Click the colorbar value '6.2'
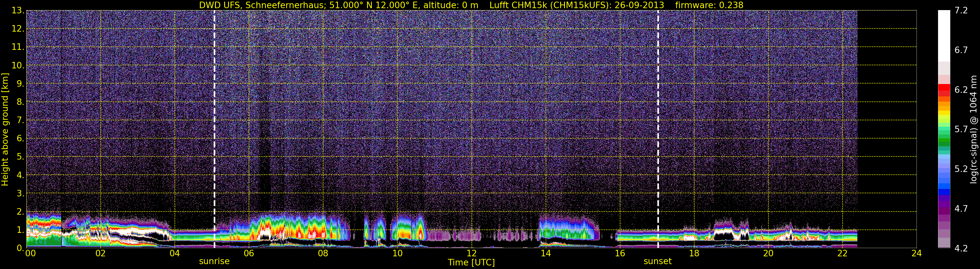Screen dimensions: 980x269 [961, 90]
